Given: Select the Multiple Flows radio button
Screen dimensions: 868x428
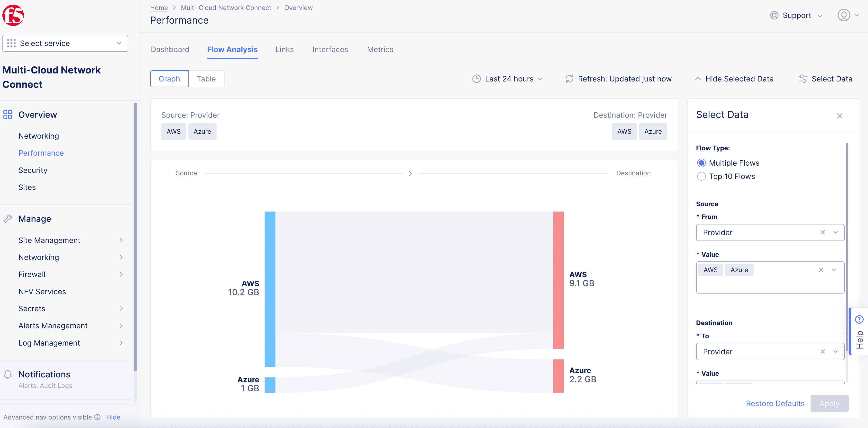Looking at the screenshot, I should [701, 163].
